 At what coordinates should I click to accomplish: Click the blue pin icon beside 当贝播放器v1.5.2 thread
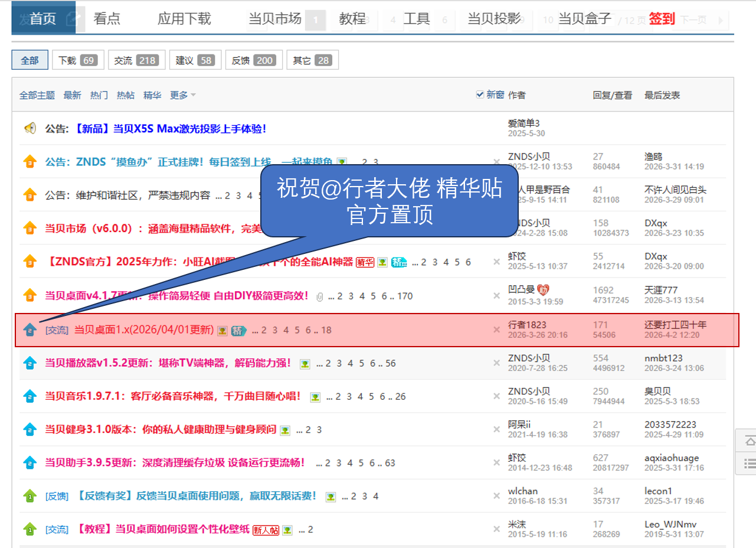pos(30,363)
